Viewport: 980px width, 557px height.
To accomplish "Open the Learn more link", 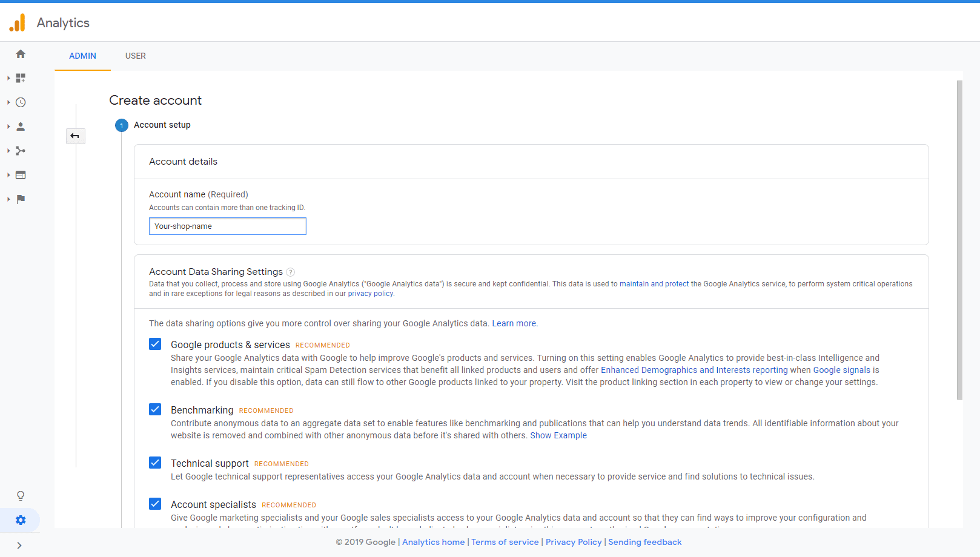I will click(x=514, y=323).
